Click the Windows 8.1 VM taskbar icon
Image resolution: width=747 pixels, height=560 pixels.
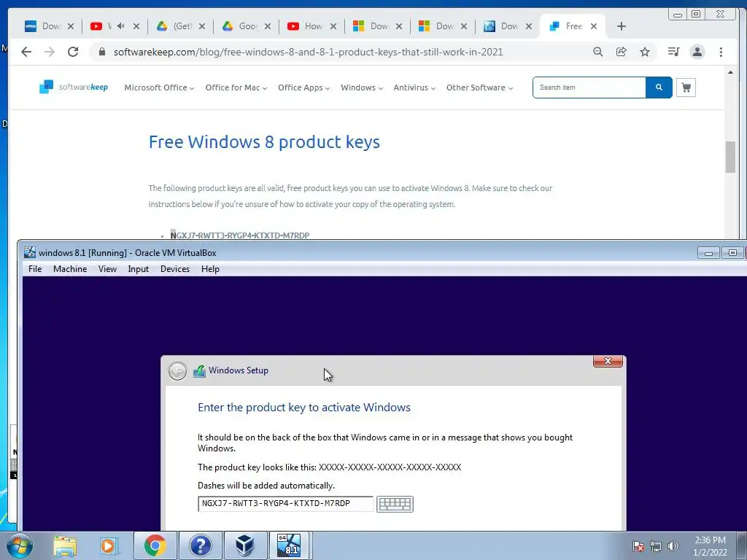tap(289, 545)
